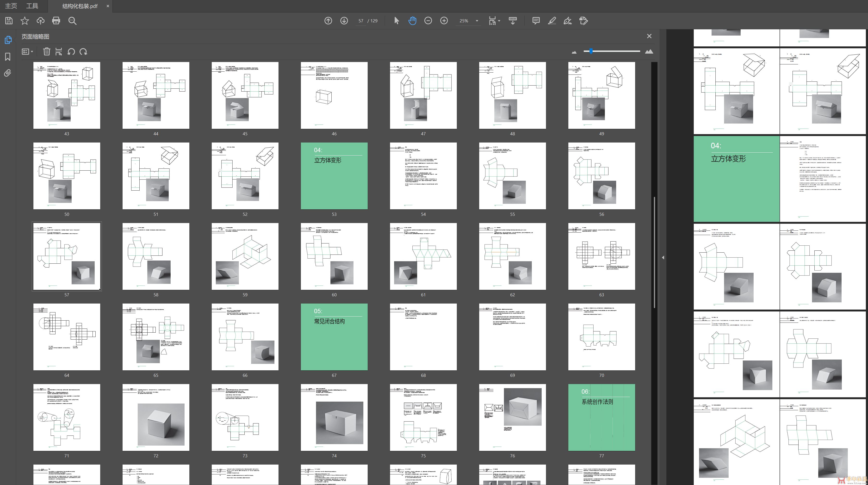
Task: Select the 结构化包装.pdf document tab
Action: (80, 6)
